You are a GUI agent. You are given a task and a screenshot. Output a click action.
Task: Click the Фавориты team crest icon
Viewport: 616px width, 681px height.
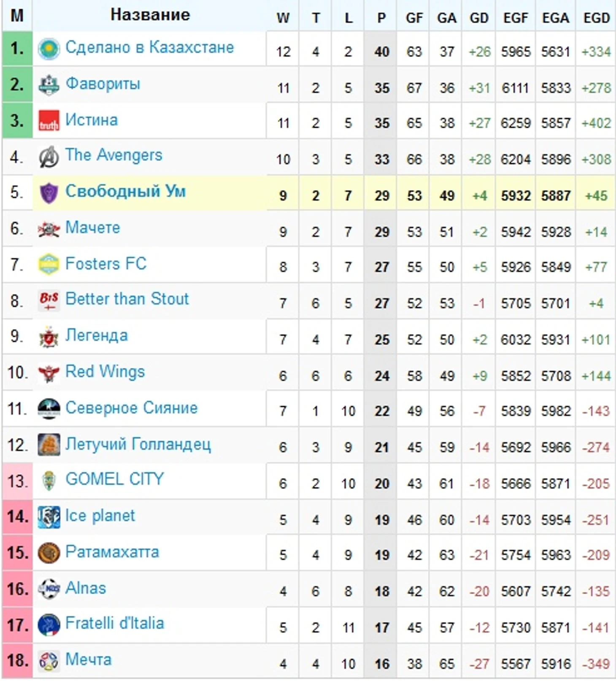point(49,85)
